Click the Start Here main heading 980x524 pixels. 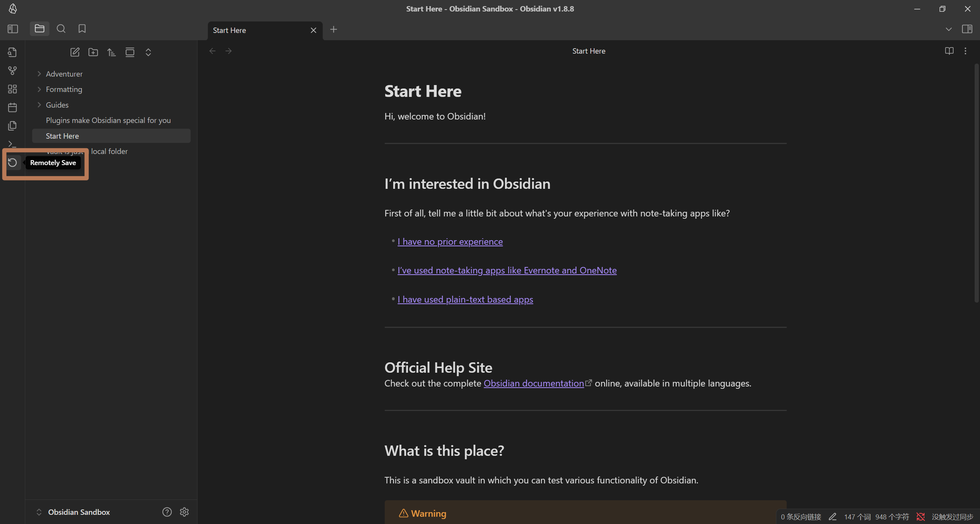tap(423, 91)
